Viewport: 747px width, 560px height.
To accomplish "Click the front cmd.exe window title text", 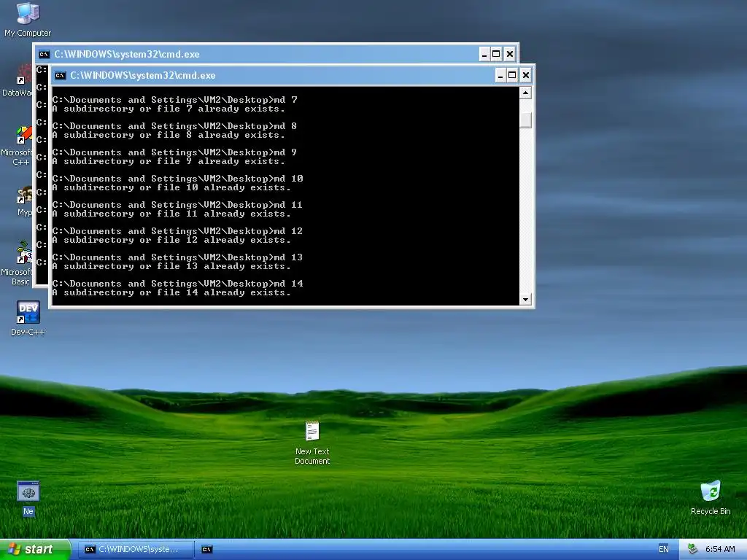I will tap(143, 75).
